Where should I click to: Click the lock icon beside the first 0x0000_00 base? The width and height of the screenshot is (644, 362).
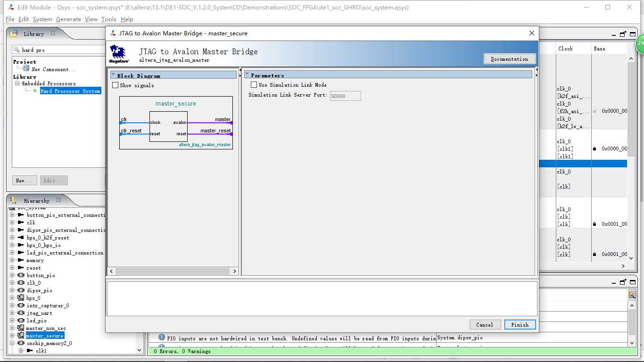[x=594, y=111]
